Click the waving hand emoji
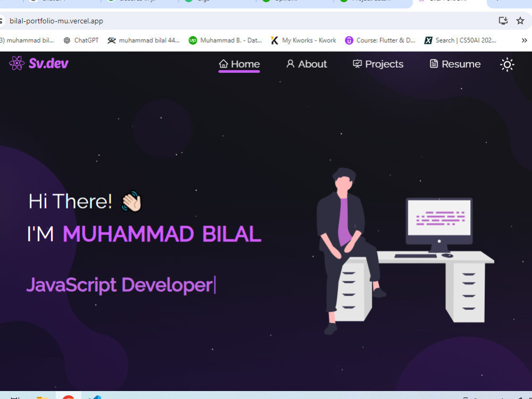Image resolution: width=532 pixels, height=399 pixels. pyautogui.click(x=131, y=201)
